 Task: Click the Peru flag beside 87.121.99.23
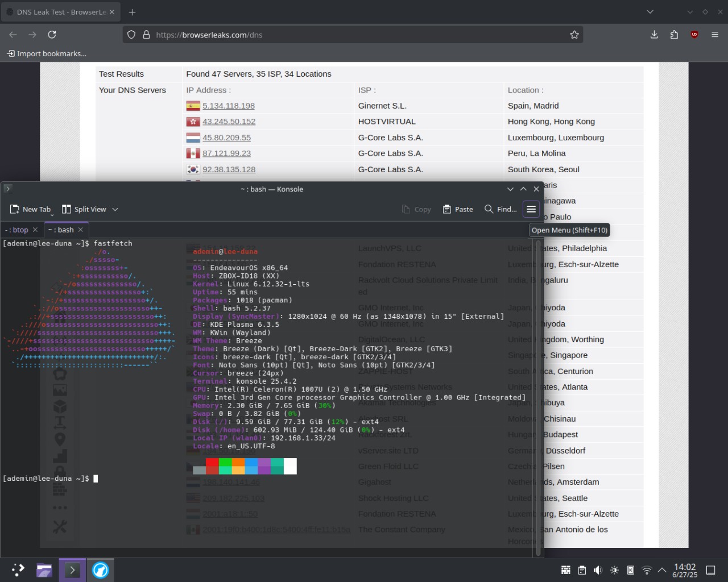(x=193, y=153)
